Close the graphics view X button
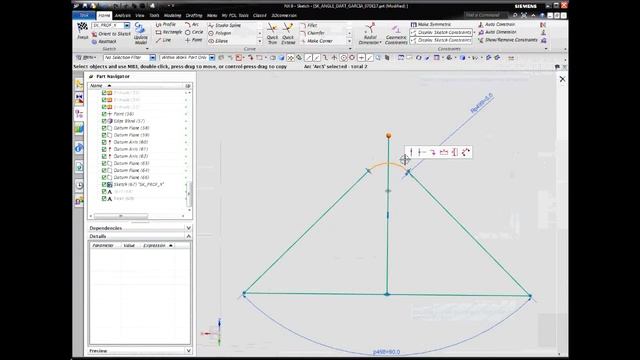This screenshot has width=640, height=360. (562, 79)
